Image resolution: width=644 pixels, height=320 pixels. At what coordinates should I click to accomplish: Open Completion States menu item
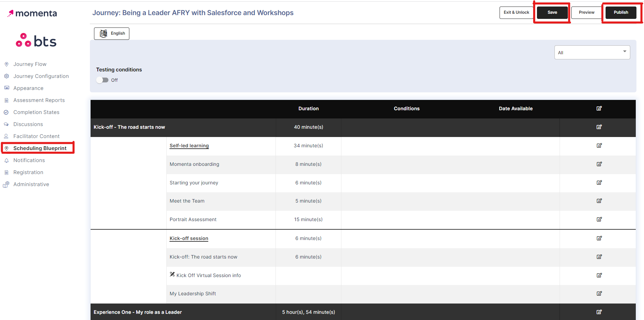coord(36,112)
